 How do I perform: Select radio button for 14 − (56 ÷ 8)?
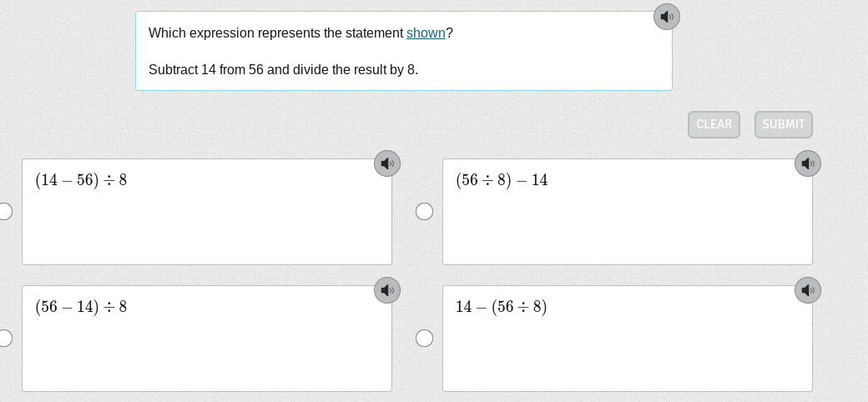[424, 338]
